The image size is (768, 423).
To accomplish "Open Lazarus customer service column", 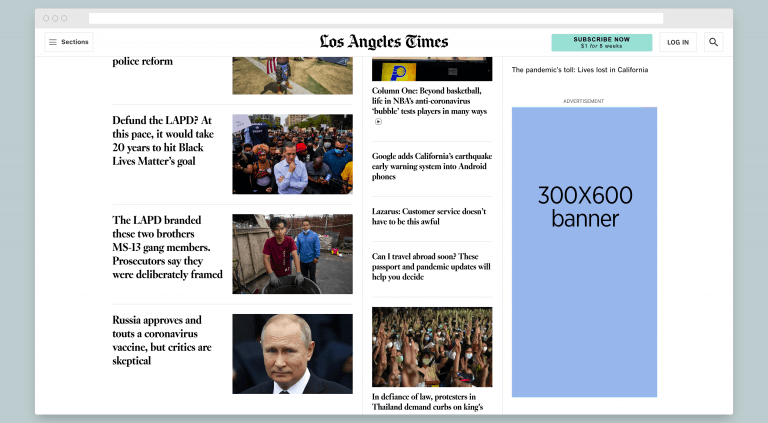I will tap(429, 216).
